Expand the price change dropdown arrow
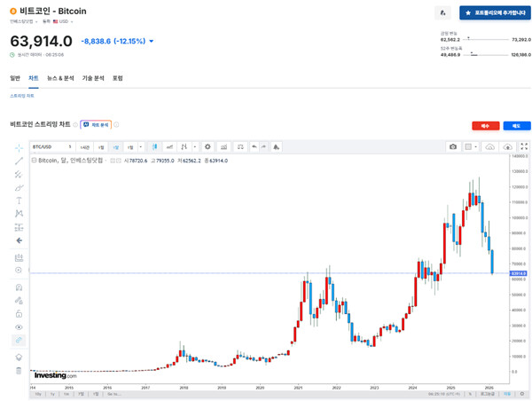532x401 pixels. [x=152, y=41]
